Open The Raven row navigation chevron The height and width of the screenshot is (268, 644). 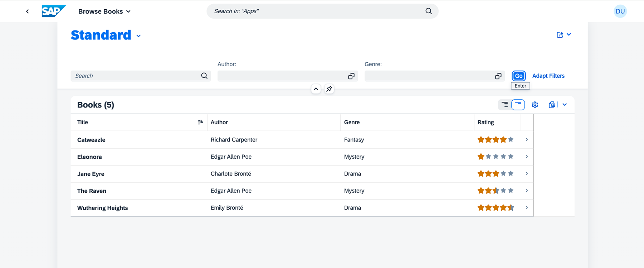click(x=527, y=191)
